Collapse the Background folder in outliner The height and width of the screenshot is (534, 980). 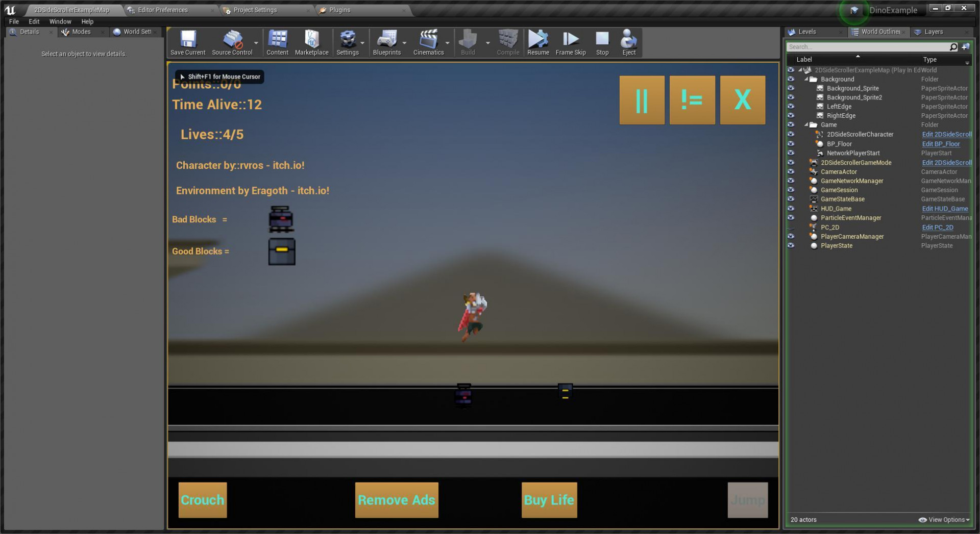[x=806, y=80]
